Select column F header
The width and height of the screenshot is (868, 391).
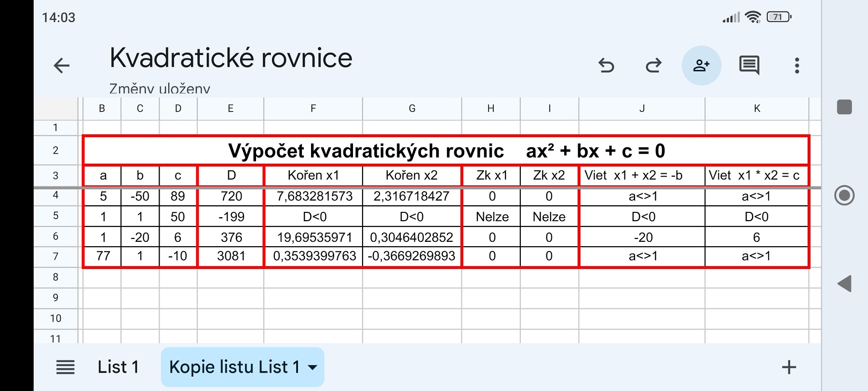313,109
